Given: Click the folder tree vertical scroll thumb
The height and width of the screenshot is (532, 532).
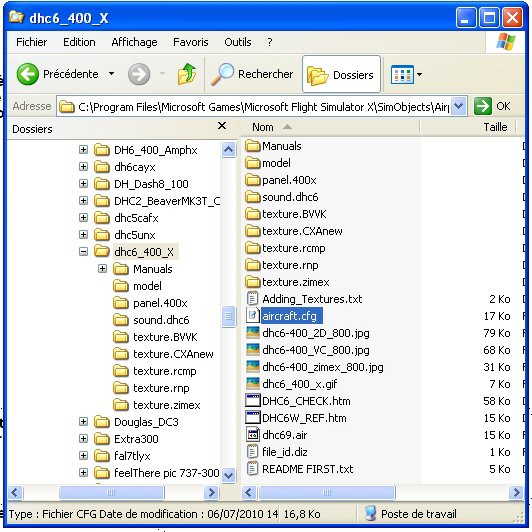Looking at the screenshot, I should [228, 316].
